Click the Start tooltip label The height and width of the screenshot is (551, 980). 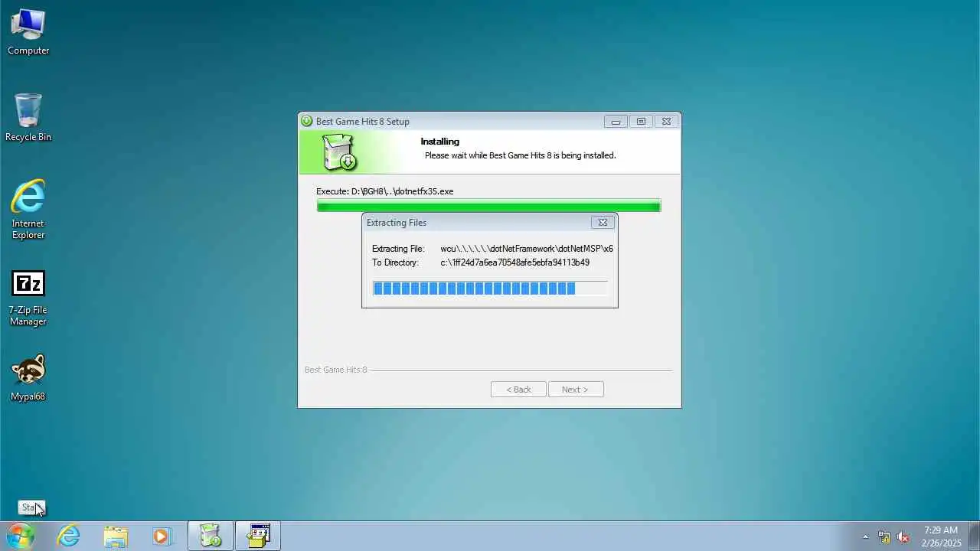point(31,507)
